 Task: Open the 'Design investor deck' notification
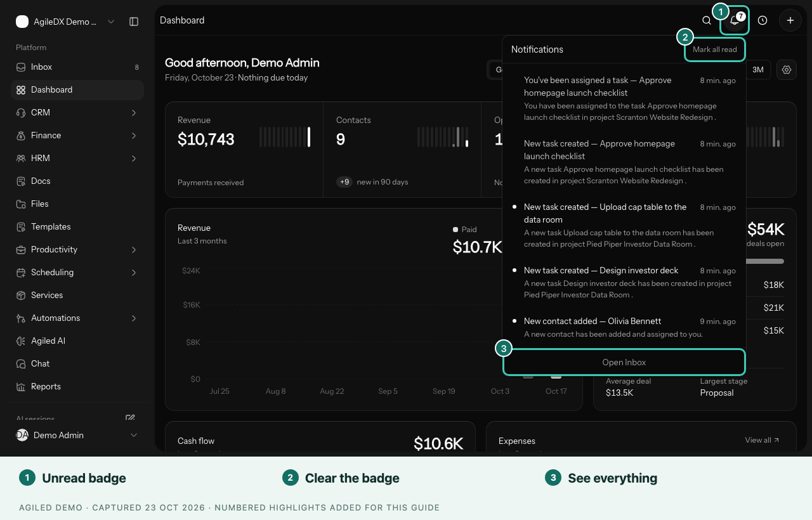tap(624, 283)
